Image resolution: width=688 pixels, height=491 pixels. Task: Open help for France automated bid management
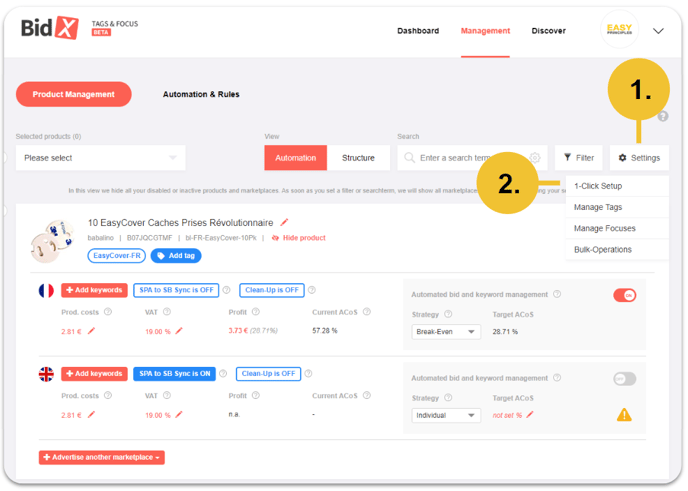557,294
